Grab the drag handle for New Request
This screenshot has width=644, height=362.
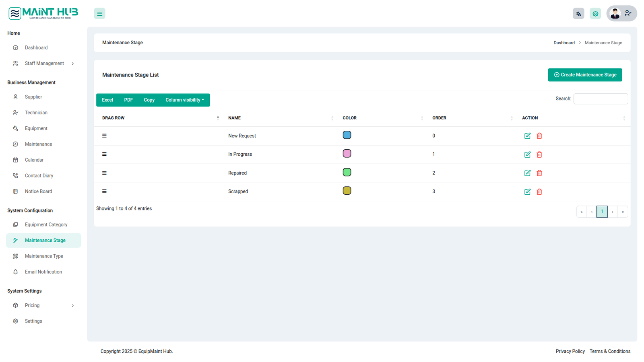pos(104,136)
